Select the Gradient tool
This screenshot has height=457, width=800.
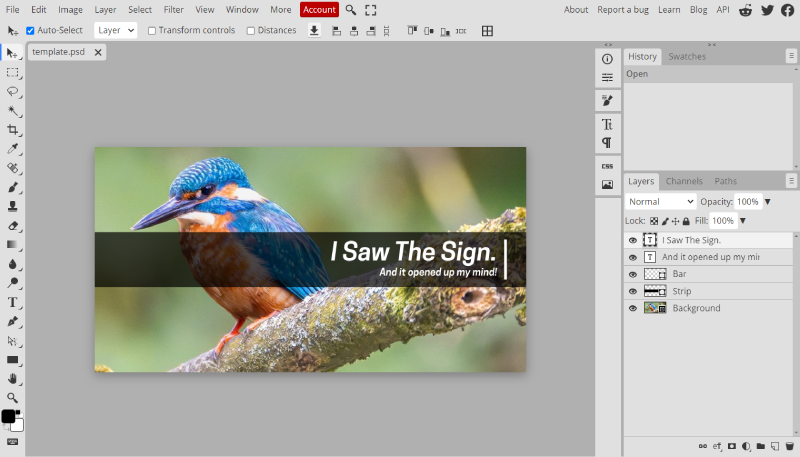coord(12,245)
